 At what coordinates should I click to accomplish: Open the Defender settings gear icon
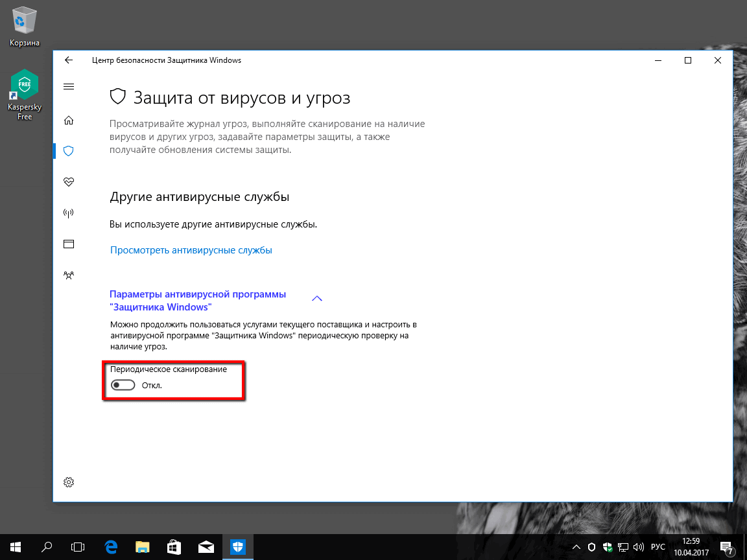pos(69,482)
